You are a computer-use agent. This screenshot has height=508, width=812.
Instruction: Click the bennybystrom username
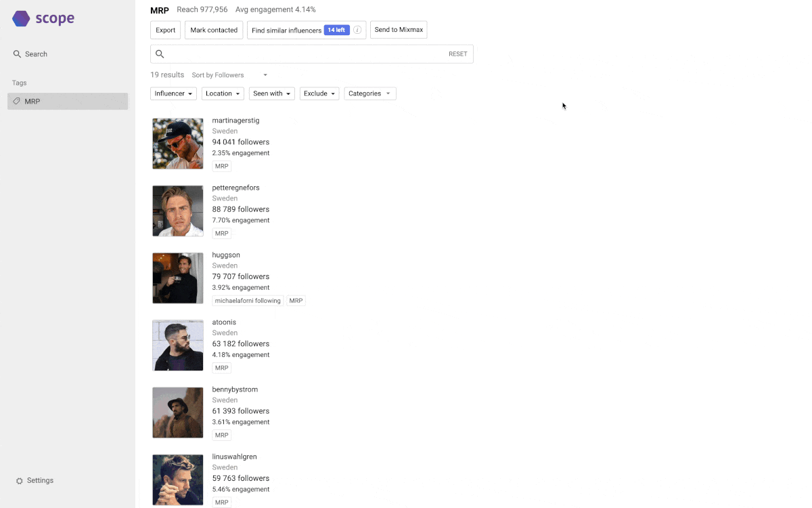[235, 389]
